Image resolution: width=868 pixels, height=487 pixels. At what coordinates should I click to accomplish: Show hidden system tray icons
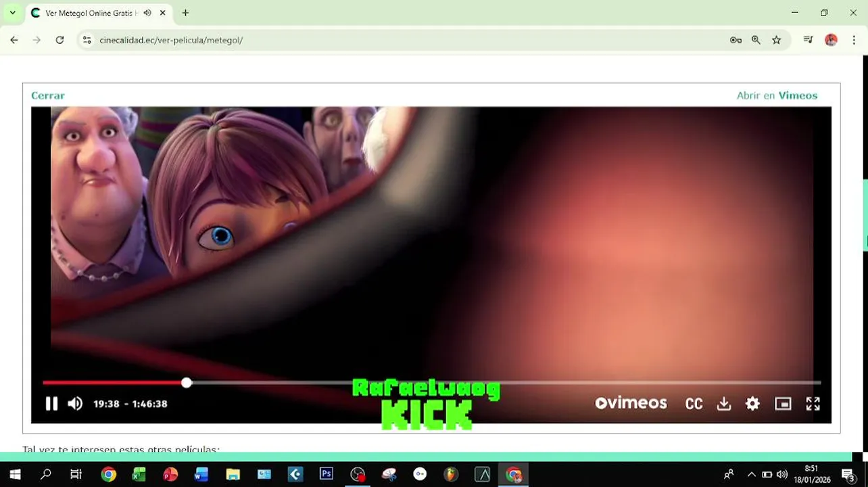click(751, 474)
